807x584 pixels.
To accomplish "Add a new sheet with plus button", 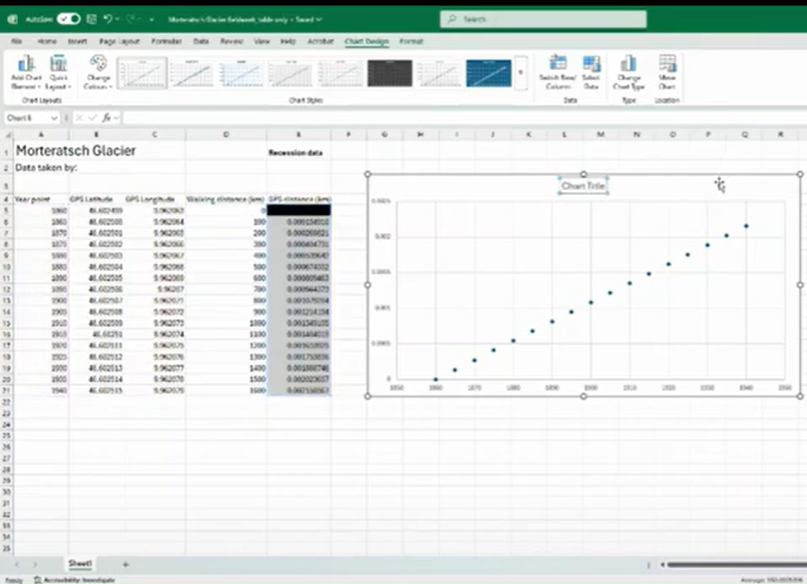I will (x=126, y=564).
